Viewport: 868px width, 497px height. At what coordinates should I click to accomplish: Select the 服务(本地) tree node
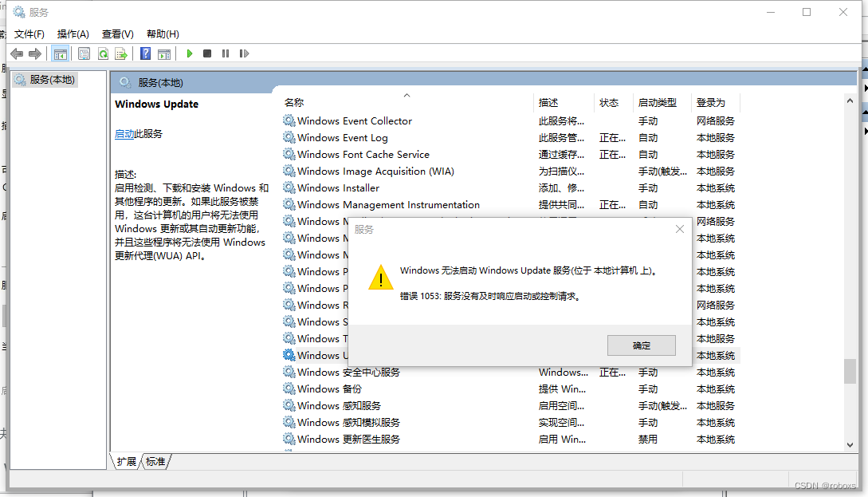tap(45, 80)
